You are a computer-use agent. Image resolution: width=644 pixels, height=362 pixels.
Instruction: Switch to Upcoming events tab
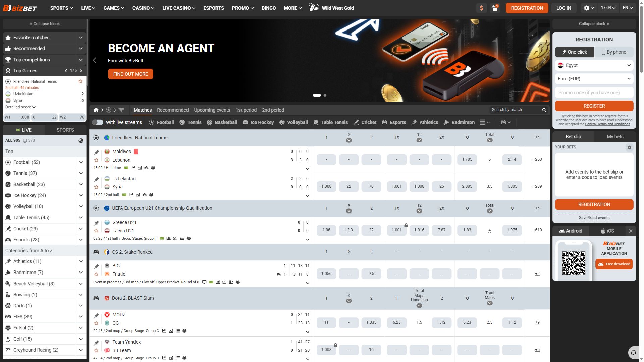pos(212,110)
